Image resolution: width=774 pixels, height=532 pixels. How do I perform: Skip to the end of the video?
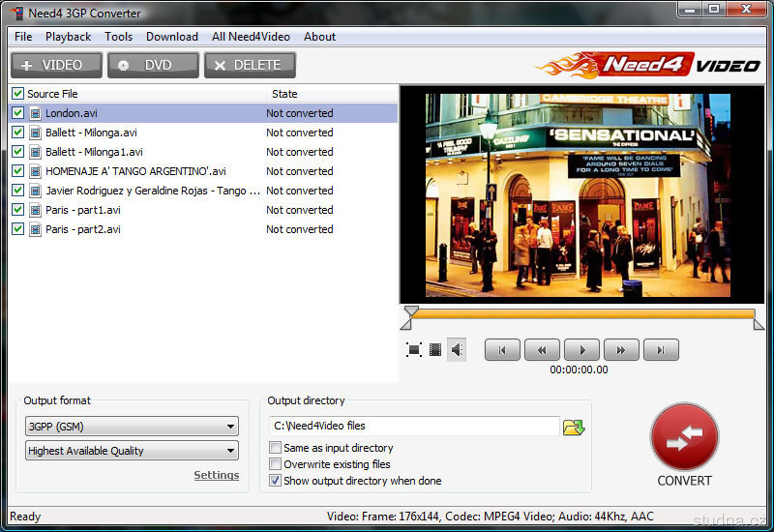pos(661,350)
